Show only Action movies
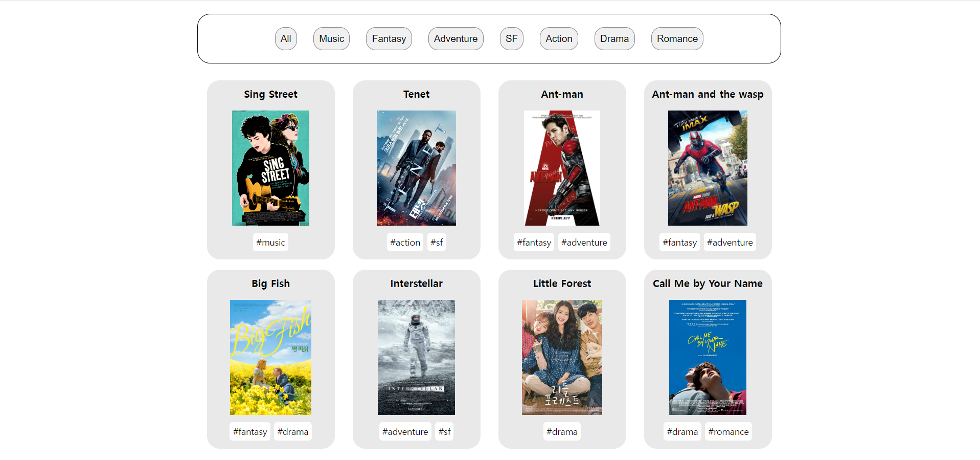The image size is (980, 460). click(559, 39)
